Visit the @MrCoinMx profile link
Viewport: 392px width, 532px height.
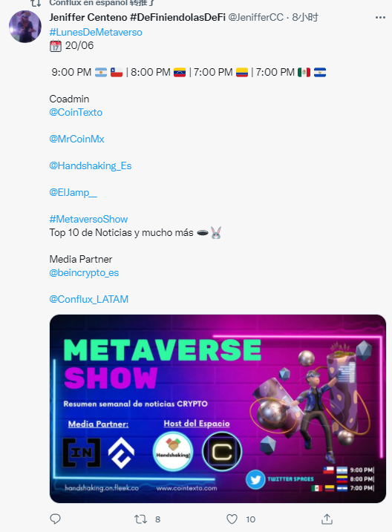[76, 139]
